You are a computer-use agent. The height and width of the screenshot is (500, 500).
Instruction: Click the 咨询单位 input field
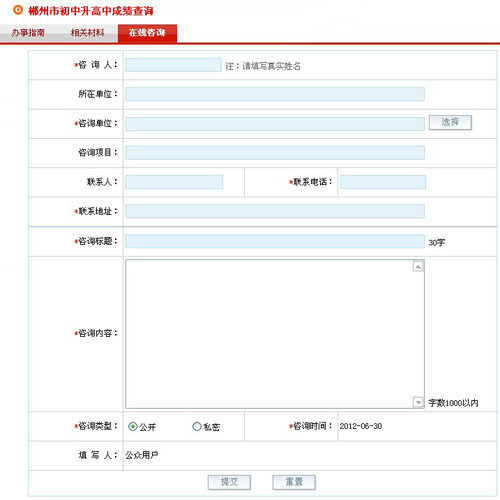[275, 124]
